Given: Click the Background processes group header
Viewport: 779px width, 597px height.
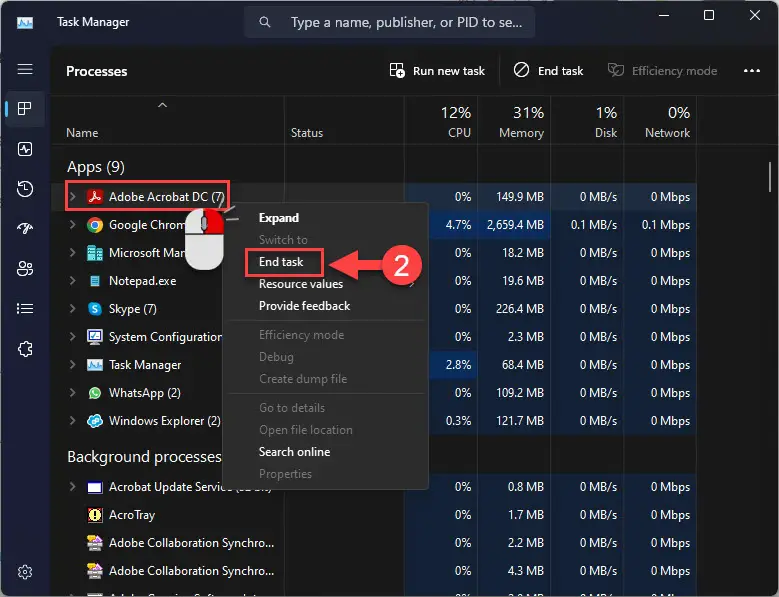Looking at the screenshot, I should tap(144, 456).
